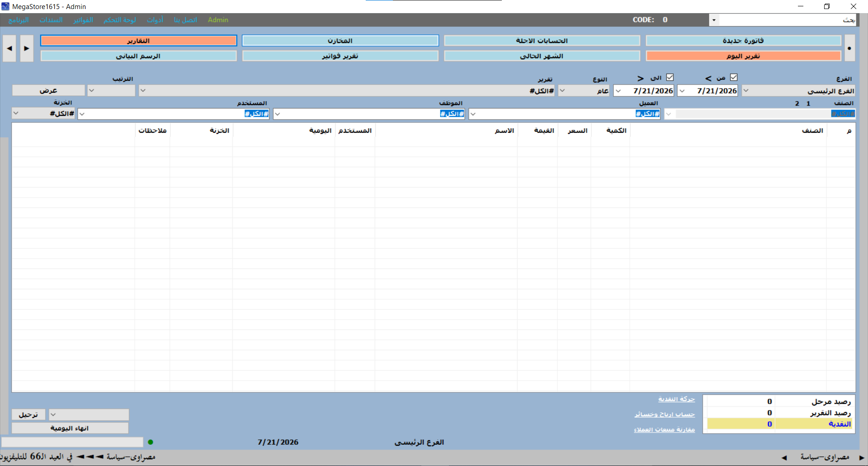
Task: Click the MegaStore app icon in title bar
Action: 5,6
